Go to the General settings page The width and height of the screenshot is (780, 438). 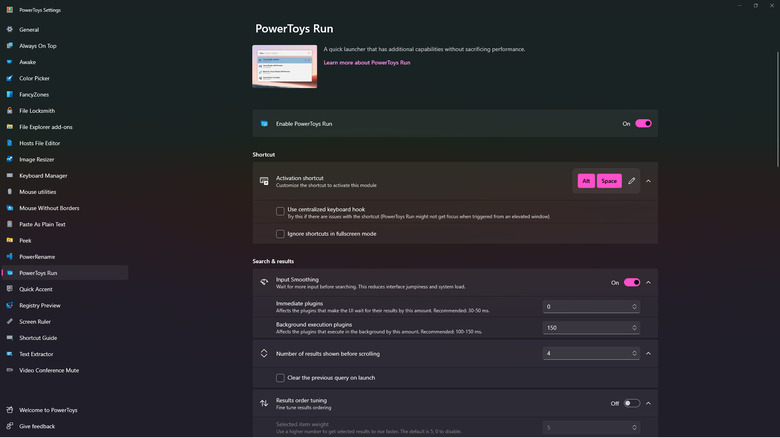click(x=29, y=30)
